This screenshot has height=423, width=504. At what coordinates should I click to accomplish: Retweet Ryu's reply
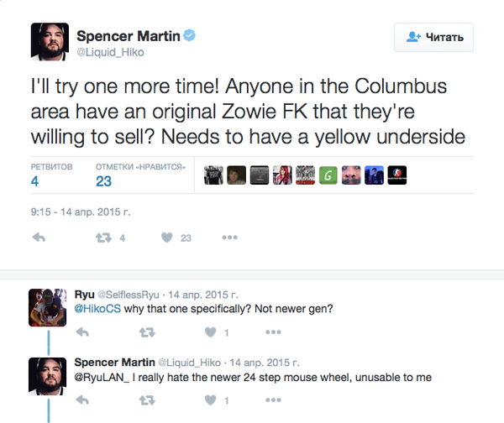coord(146,332)
